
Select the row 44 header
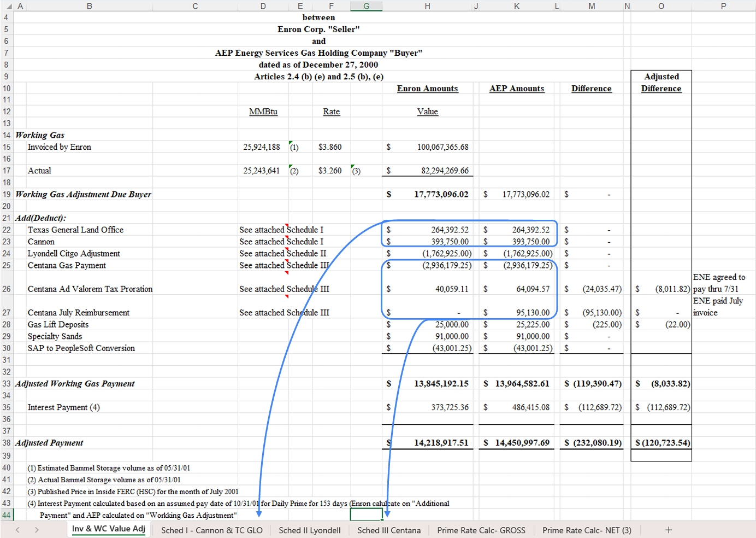7,515
